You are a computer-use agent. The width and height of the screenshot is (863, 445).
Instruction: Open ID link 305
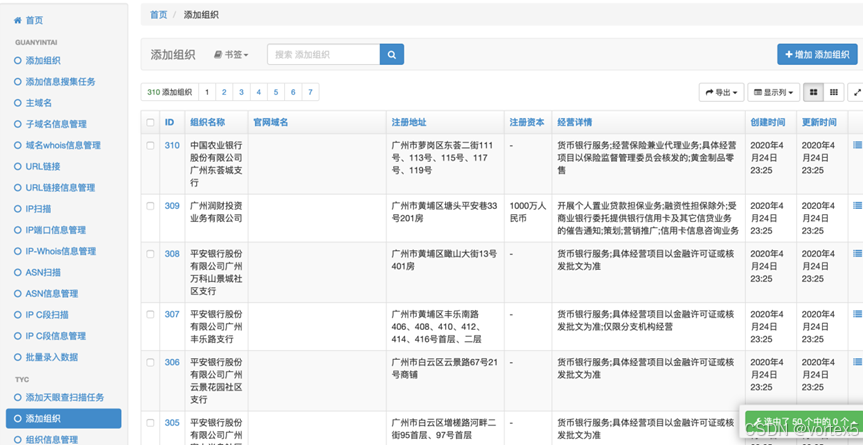(x=172, y=423)
